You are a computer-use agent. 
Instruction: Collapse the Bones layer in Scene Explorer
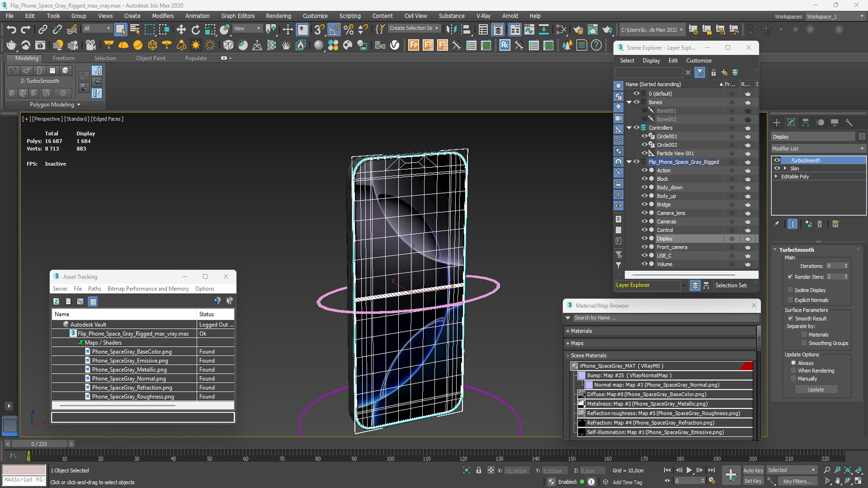tap(629, 102)
